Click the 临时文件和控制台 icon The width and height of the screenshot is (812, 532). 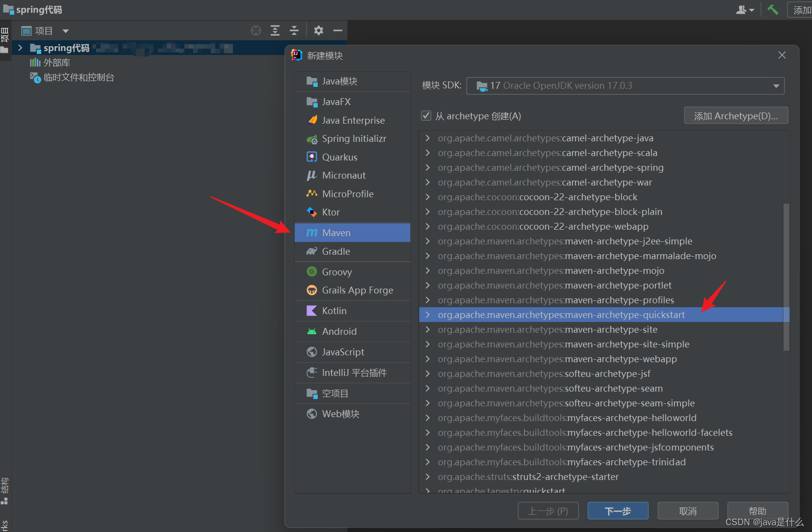click(x=35, y=78)
